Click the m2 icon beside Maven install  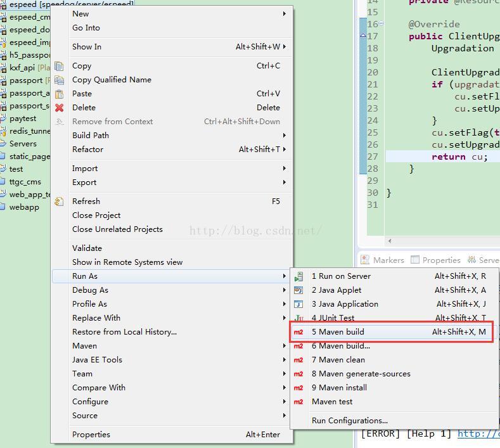pyautogui.click(x=298, y=388)
